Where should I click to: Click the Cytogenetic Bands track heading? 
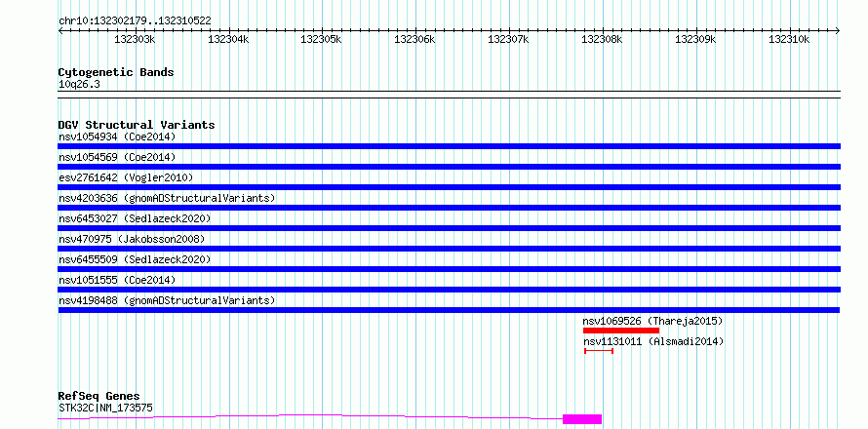click(x=116, y=72)
